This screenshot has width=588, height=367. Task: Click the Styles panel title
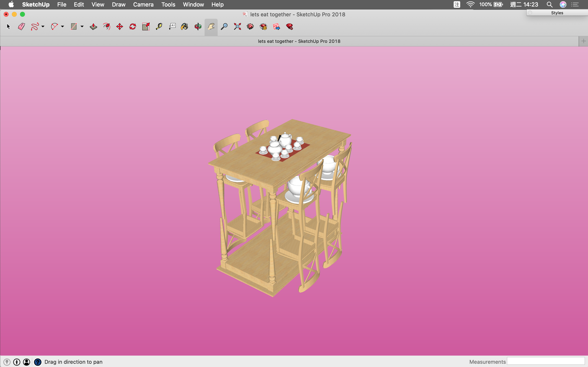tap(557, 13)
